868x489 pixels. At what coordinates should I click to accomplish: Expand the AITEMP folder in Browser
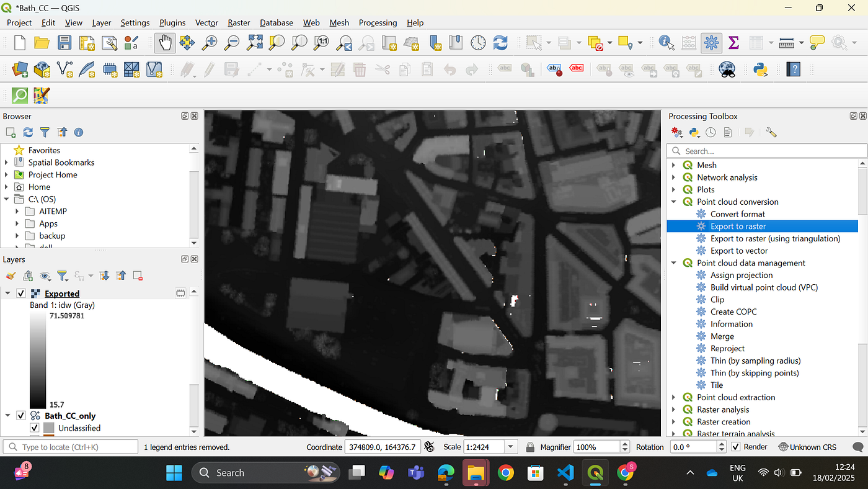pos(18,212)
